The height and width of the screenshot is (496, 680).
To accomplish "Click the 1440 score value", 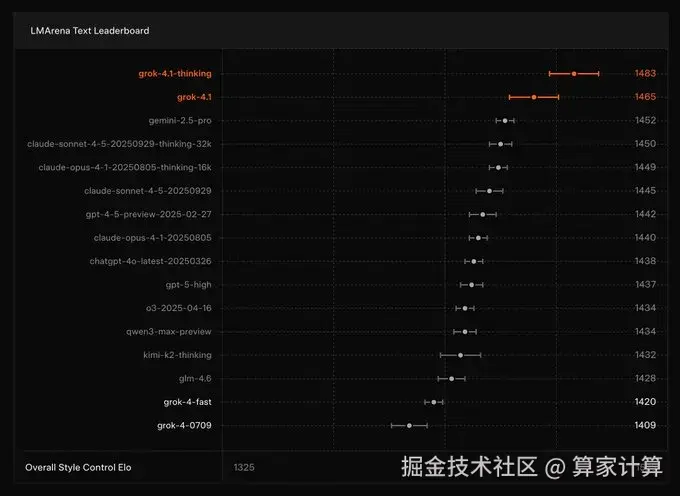I will point(645,237).
